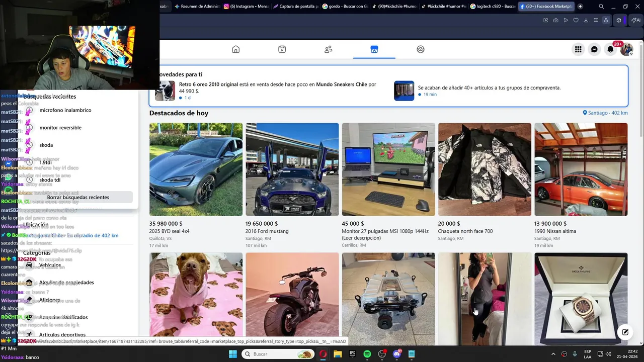Switch to the gordo Google search tab
This screenshot has width=644, height=362.
pos(345,7)
